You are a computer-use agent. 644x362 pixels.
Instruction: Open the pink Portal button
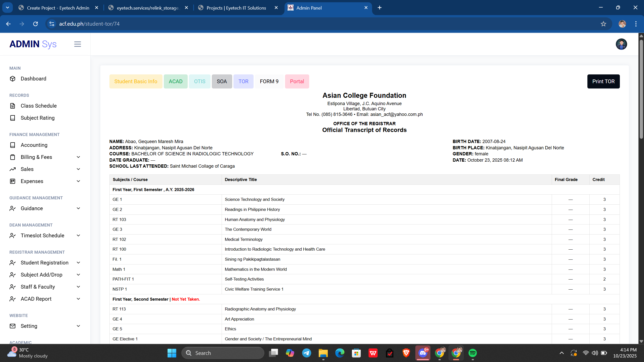[297, 81]
